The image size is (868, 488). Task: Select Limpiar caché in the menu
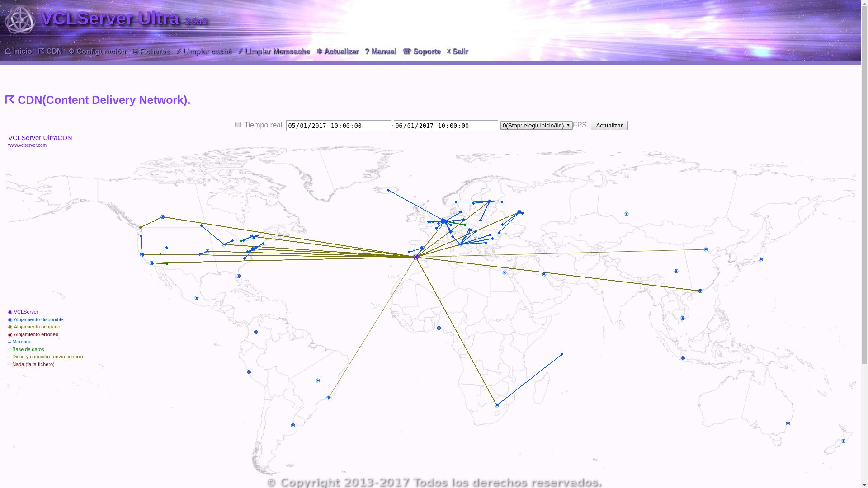204,52
